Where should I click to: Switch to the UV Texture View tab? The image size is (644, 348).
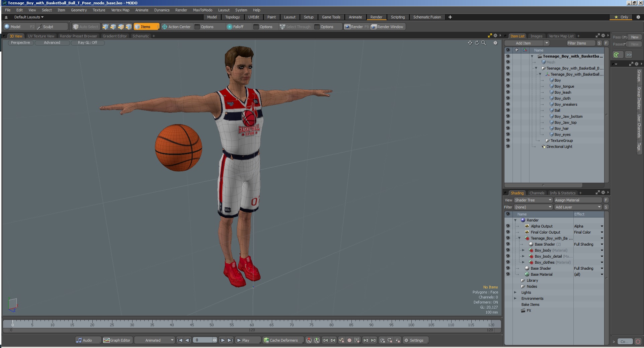pos(41,36)
